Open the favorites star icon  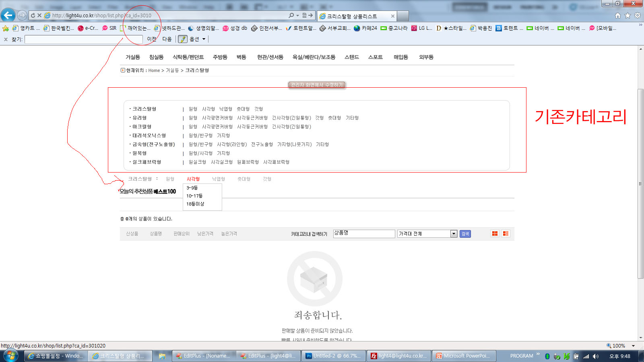(x=627, y=16)
